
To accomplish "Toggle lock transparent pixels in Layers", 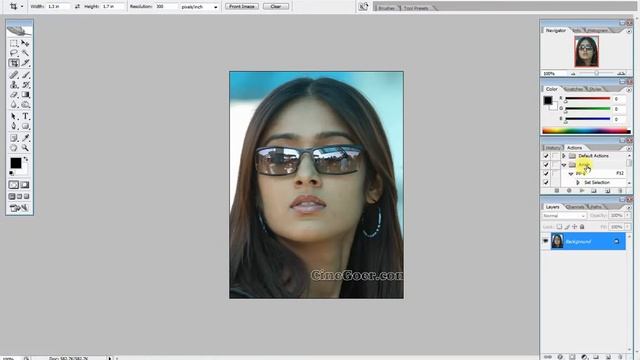I will click(x=559, y=227).
